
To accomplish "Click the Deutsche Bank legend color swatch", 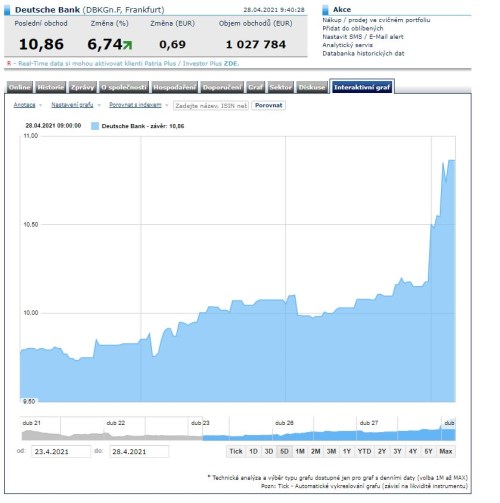I will coord(95,126).
